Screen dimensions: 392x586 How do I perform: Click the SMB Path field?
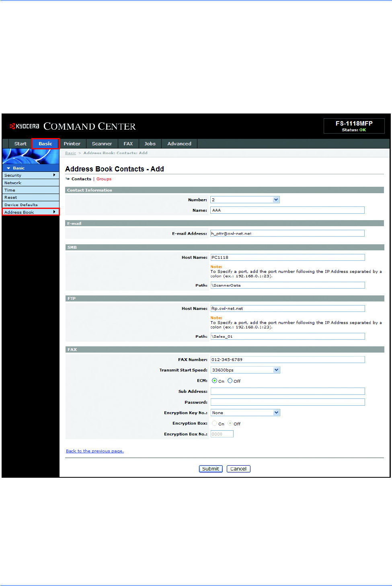click(x=287, y=285)
